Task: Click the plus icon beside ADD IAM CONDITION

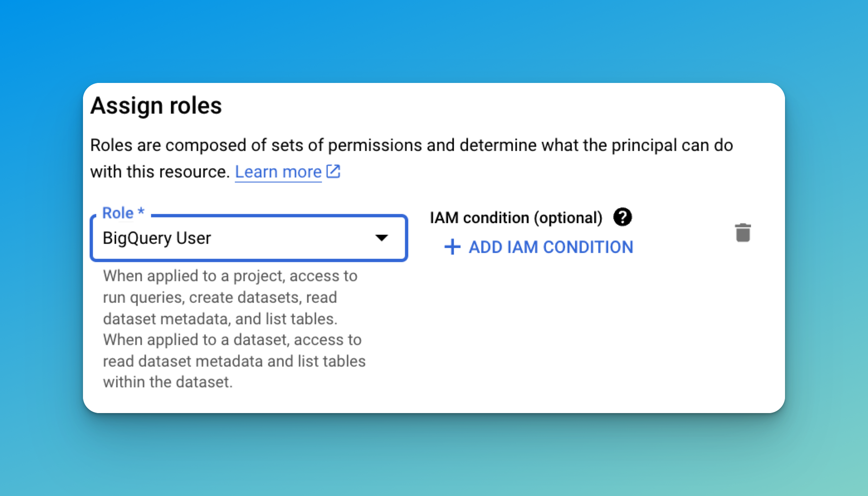Action: [x=452, y=247]
